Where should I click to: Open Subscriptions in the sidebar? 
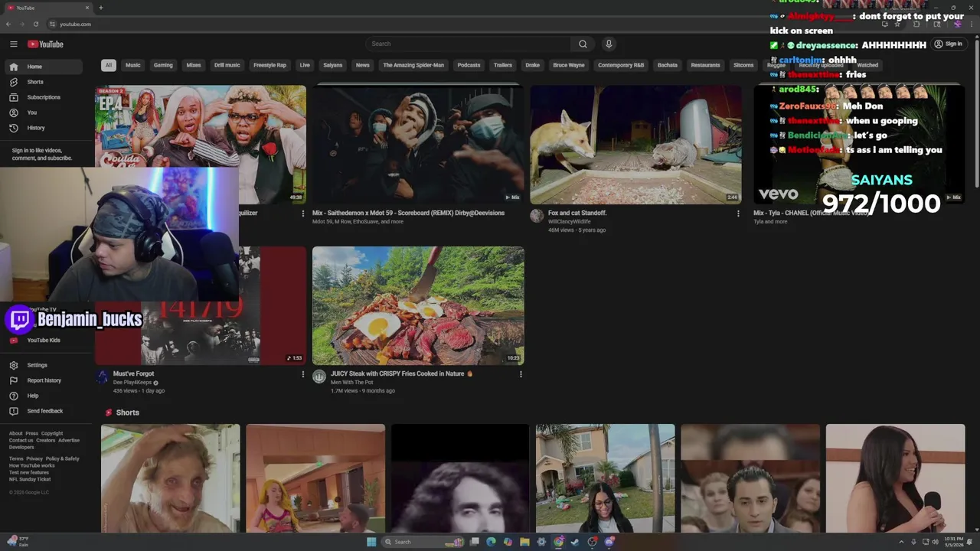pyautogui.click(x=43, y=97)
